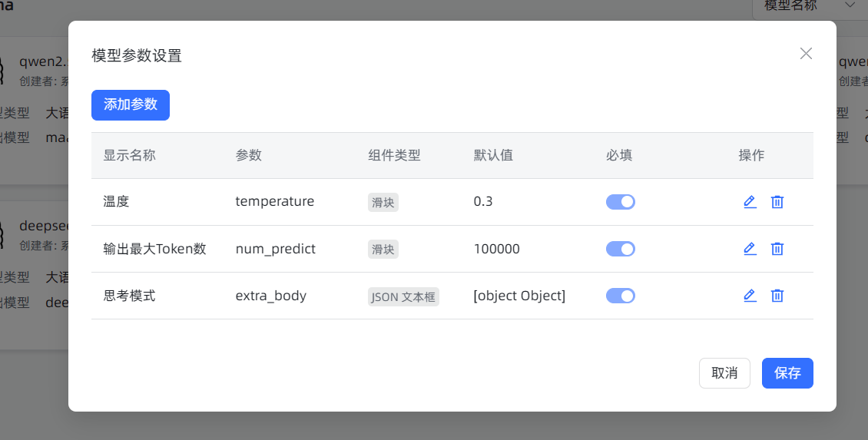Delete the temperature parameter row

(x=777, y=202)
